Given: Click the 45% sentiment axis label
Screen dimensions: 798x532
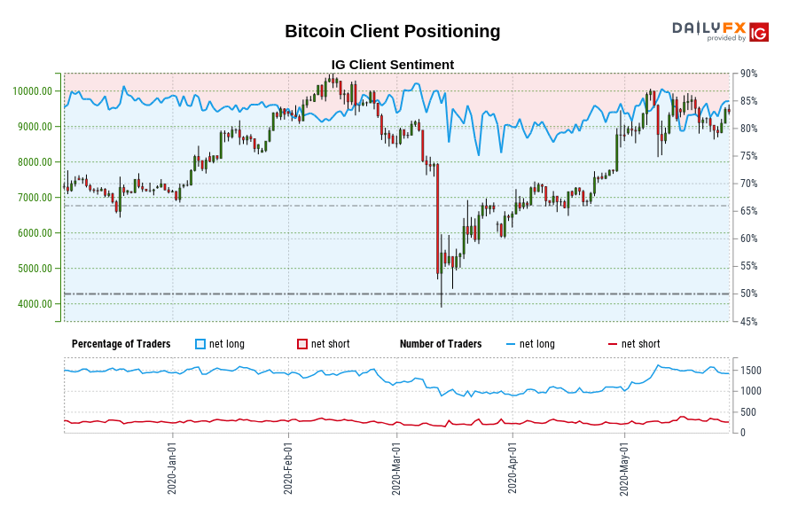Looking at the screenshot, I should pyautogui.click(x=748, y=322).
